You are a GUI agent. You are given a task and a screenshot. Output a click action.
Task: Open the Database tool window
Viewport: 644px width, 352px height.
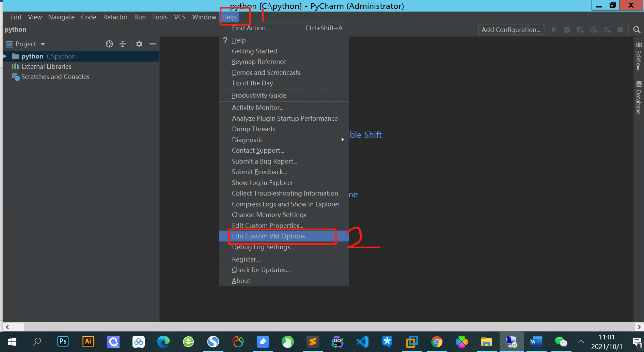tap(639, 98)
